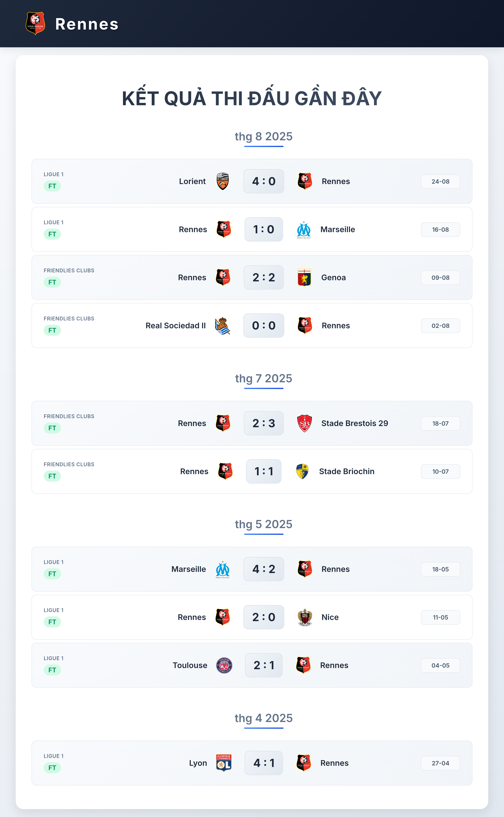Click the Toulouse club badge

coord(224,665)
